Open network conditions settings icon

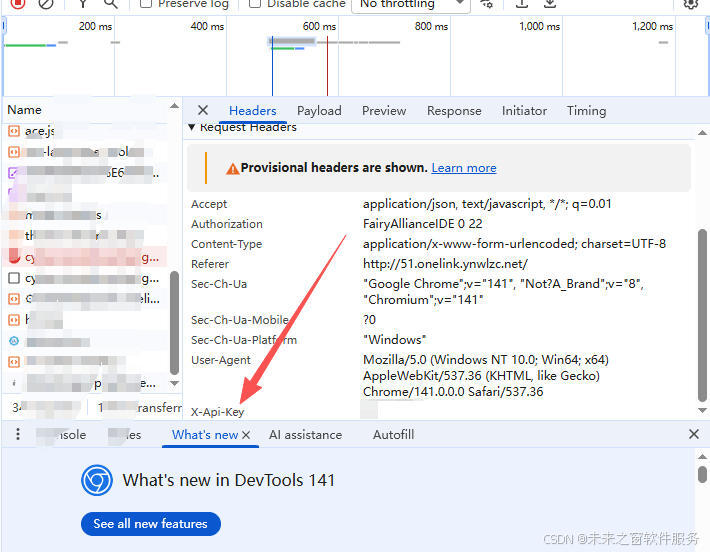(x=487, y=3)
